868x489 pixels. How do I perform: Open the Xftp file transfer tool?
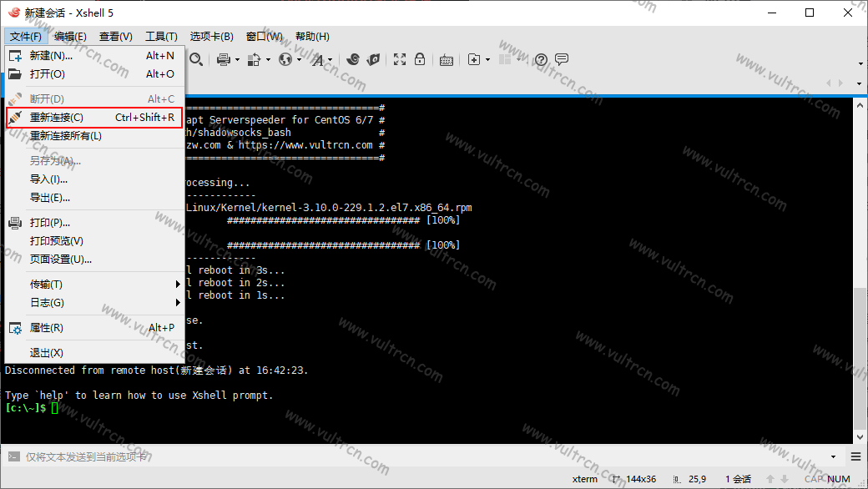tap(373, 59)
